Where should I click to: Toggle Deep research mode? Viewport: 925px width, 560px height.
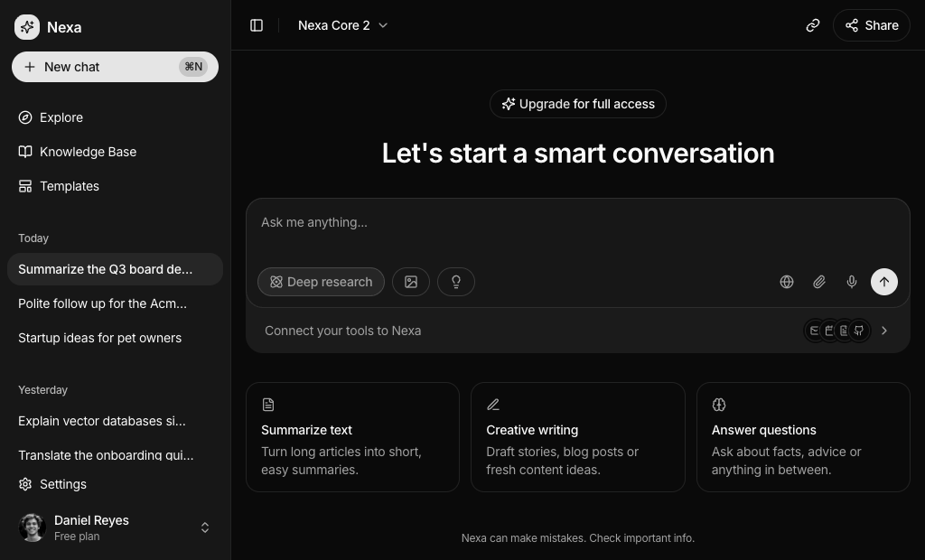(321, 282)
